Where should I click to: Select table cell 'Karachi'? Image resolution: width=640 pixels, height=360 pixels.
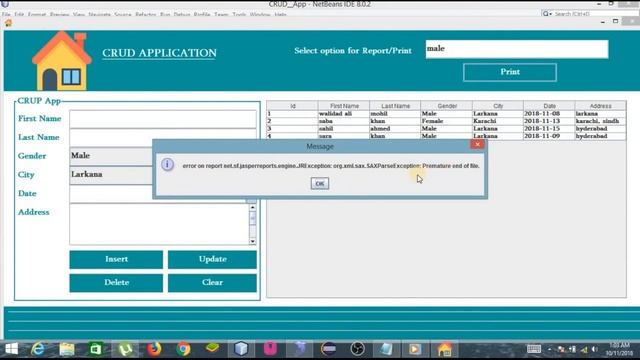(498, 121)
